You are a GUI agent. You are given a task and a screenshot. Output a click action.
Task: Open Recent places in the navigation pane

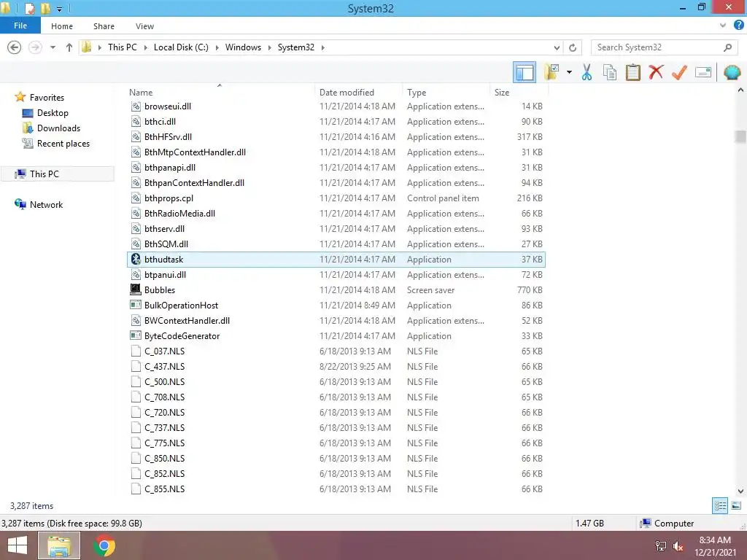point(63,144)
